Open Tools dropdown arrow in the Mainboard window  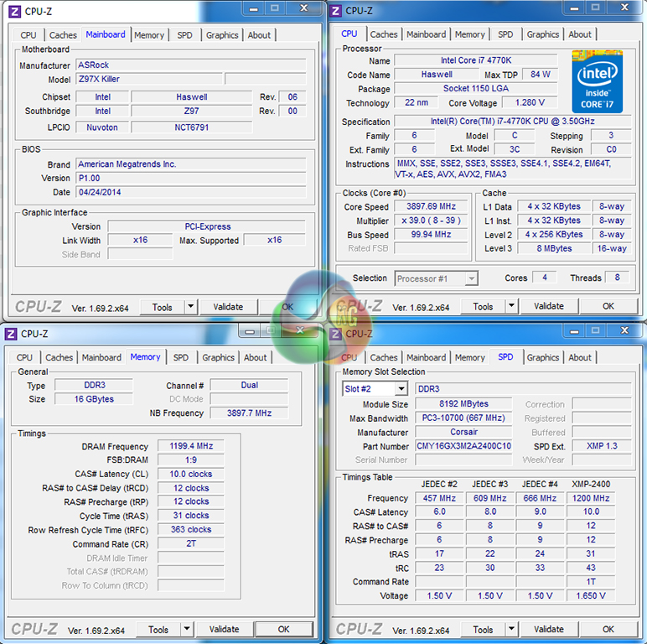(x=190, y=307)
